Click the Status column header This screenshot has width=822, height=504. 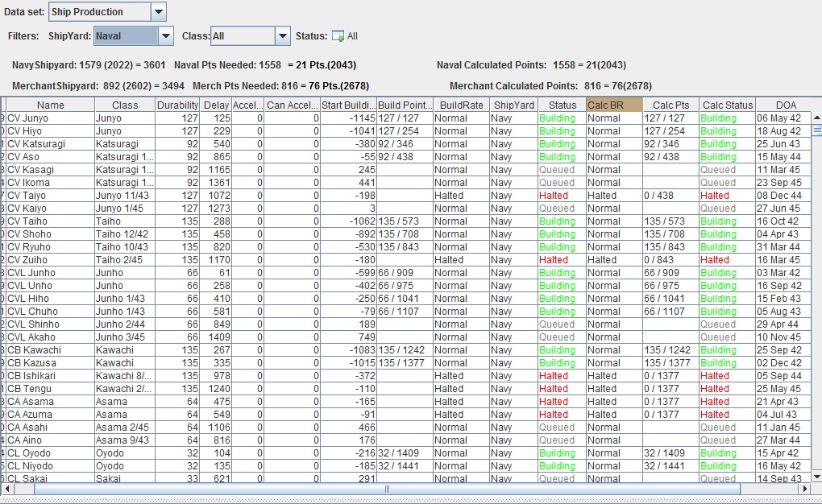[x=562, y=105]
